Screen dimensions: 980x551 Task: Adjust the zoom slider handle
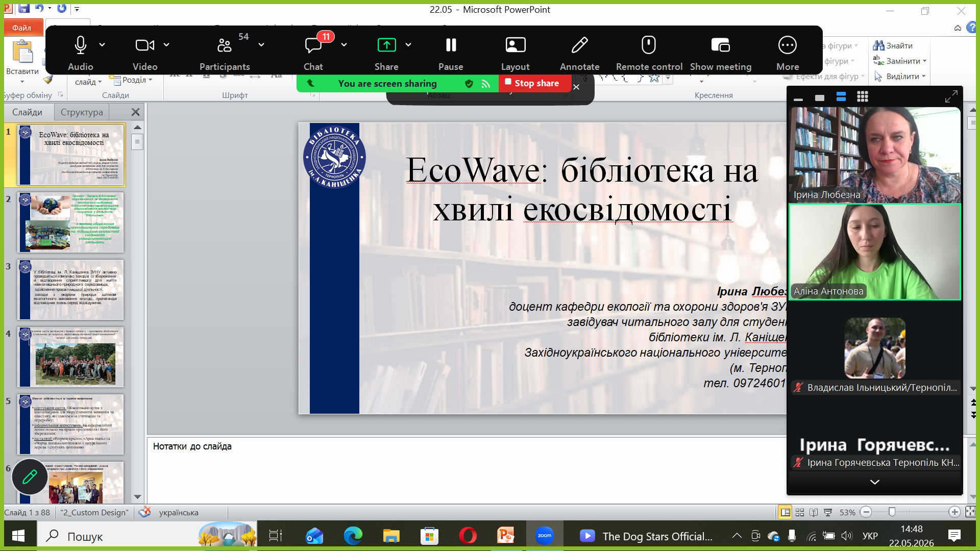tap(892, 512)
